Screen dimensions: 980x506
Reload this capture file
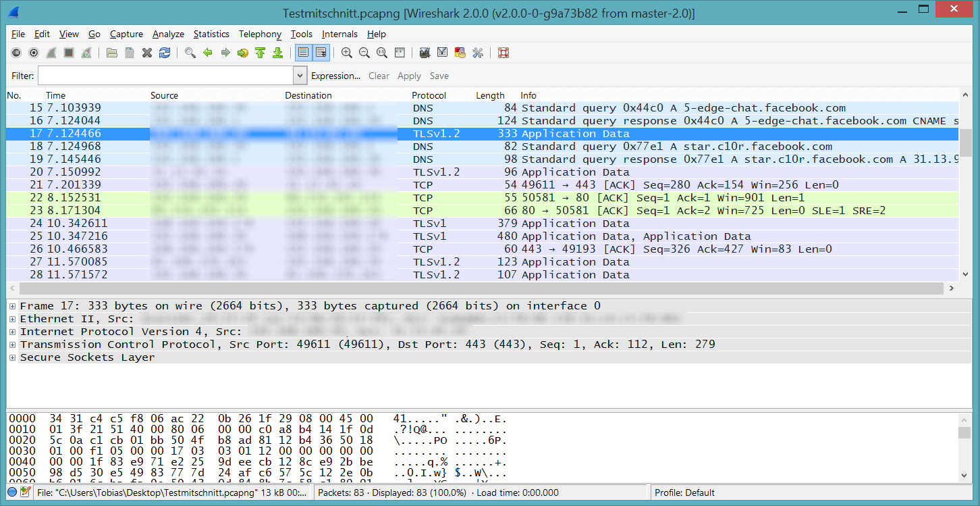pyautogui.click(x=165, y=53)
